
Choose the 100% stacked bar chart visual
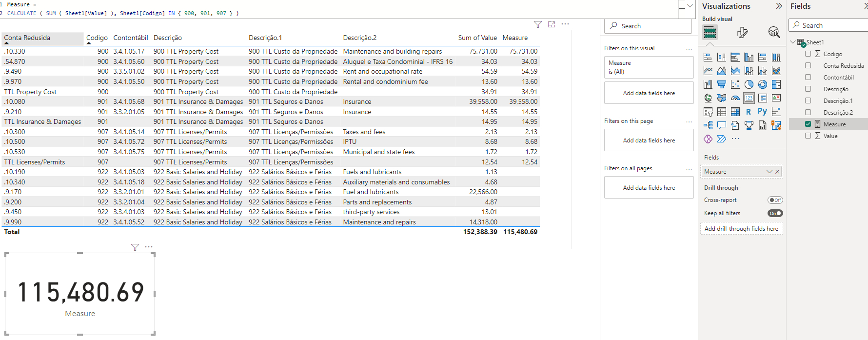[763, 58]
